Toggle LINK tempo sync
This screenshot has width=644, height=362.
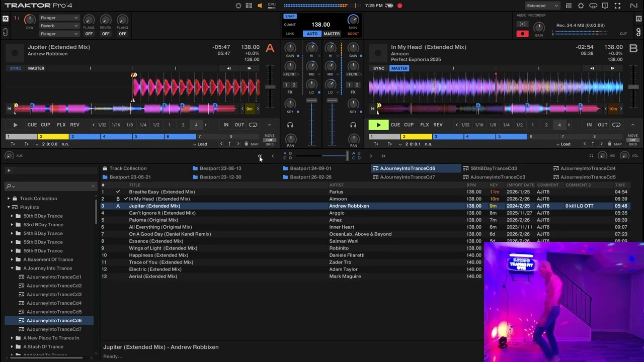pos(290,34)
